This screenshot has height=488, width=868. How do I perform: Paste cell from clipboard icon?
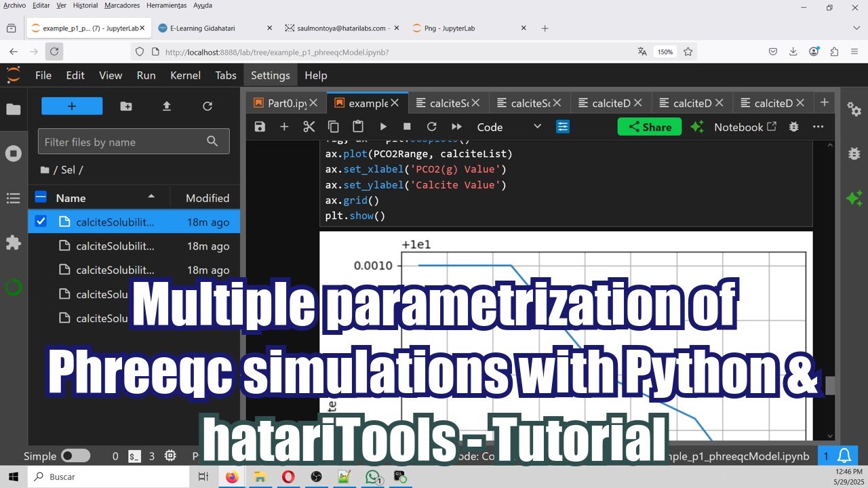point(358,127)
